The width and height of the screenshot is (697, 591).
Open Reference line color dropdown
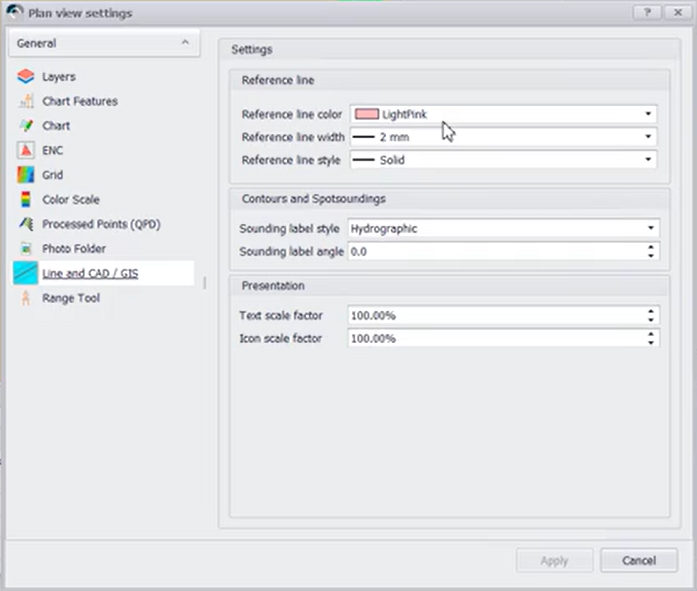coord(503,115)
